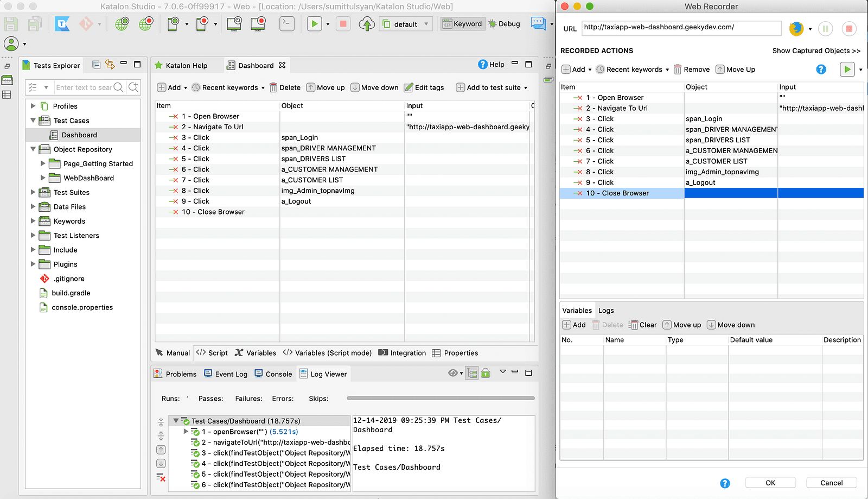Viewport: 868px width, 499px height.
Task: Switch to Variables (Script mode) tab
Action: click(x=327, y=353)
